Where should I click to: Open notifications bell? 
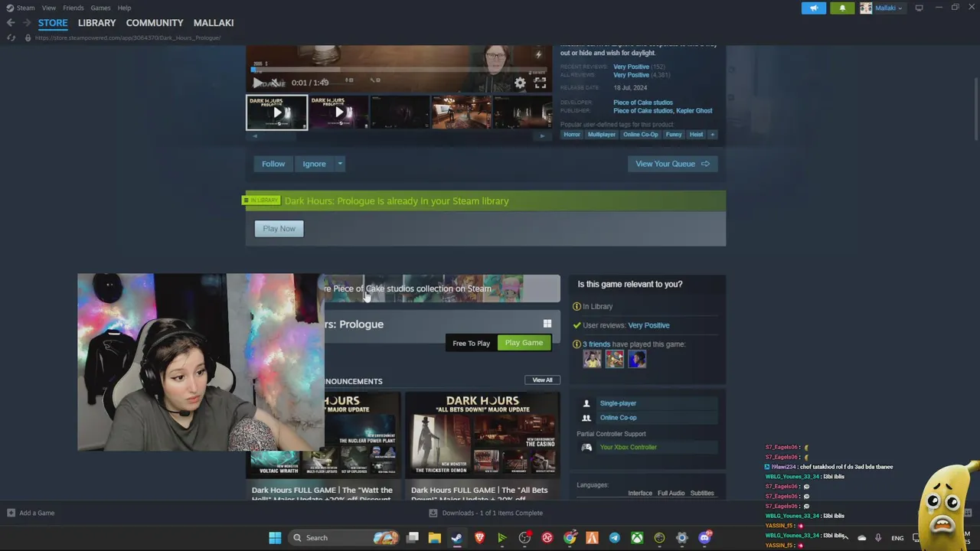click(x=842, y=8)
